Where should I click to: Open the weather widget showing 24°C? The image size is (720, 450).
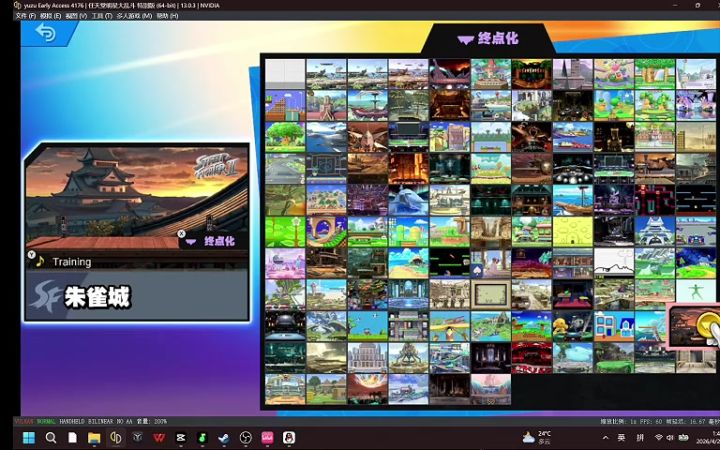point(537,437)
